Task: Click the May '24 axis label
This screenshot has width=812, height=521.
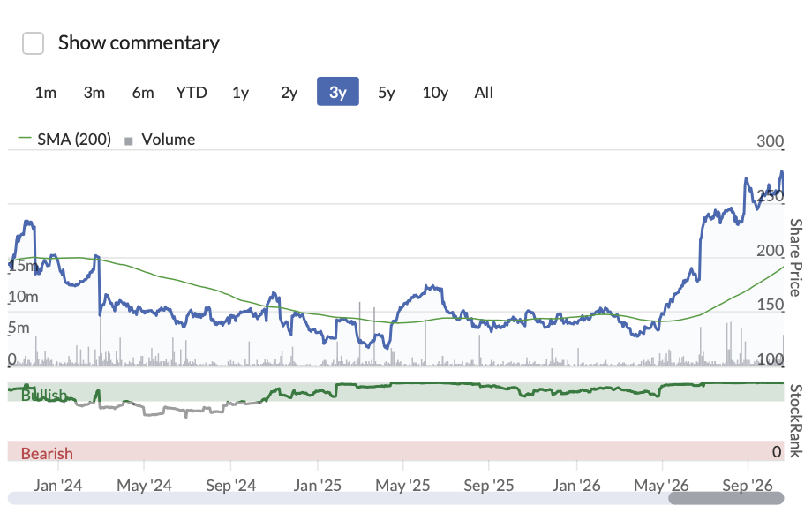Action: pos(144,486)
